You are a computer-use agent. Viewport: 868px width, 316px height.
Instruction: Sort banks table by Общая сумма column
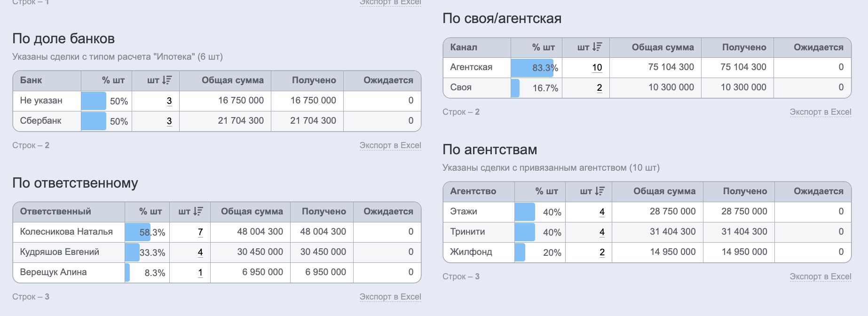(x=232, y=80)
